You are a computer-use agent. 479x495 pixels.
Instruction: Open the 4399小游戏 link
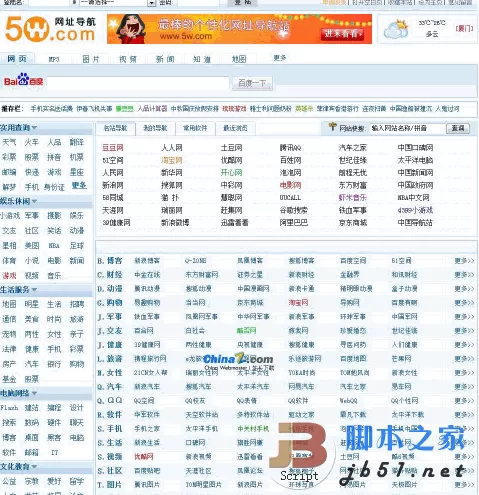415,210
